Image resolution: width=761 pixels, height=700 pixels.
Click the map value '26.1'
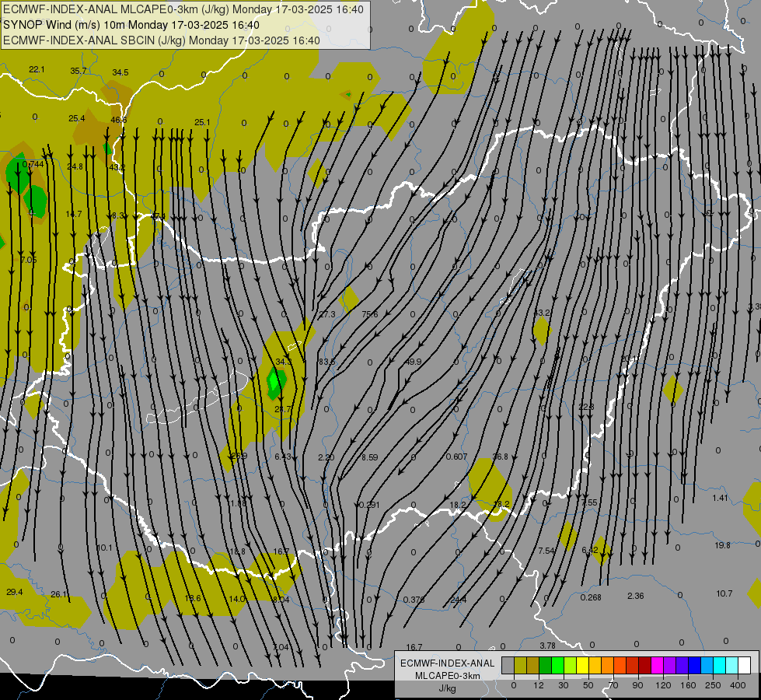coord(59,594)
